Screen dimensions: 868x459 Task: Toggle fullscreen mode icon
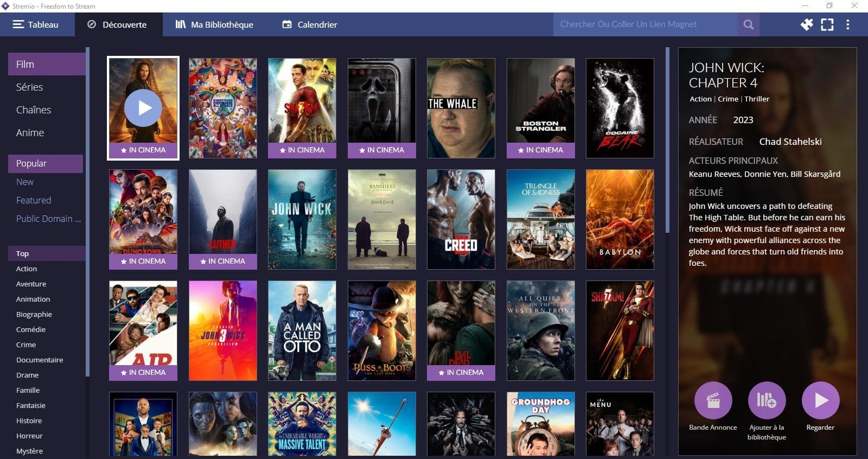point(827,24)
